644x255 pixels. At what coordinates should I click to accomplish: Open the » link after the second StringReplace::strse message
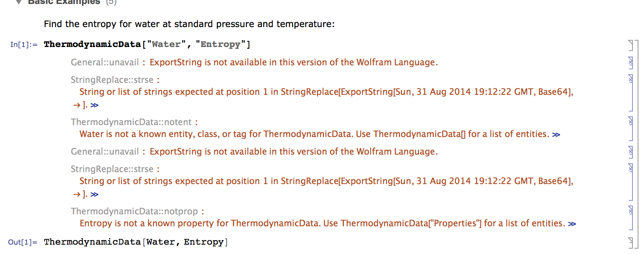[x=94, y=194]
